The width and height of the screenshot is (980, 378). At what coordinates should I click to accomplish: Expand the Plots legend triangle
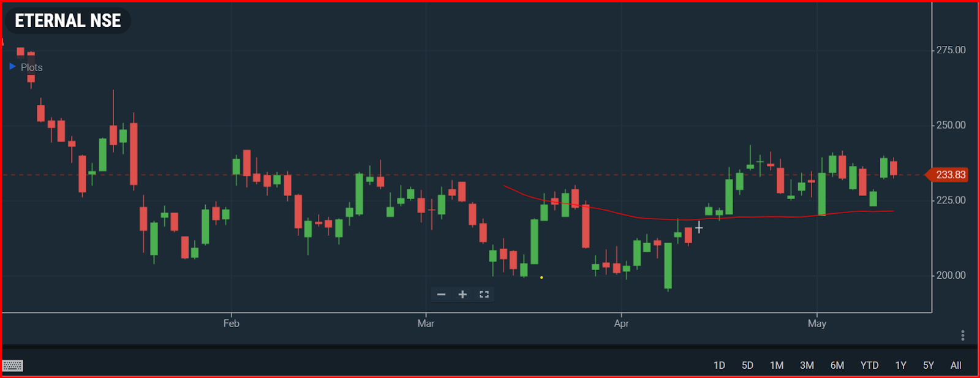click(12, 66)
